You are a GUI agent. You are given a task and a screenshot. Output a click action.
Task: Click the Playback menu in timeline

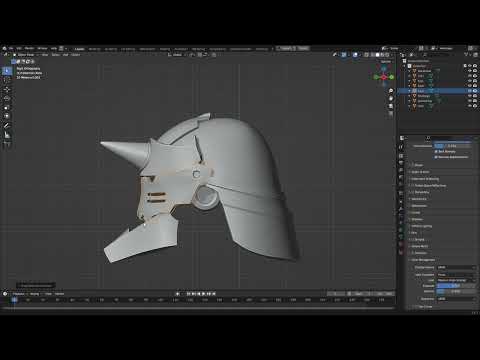[x=19, y=294]
